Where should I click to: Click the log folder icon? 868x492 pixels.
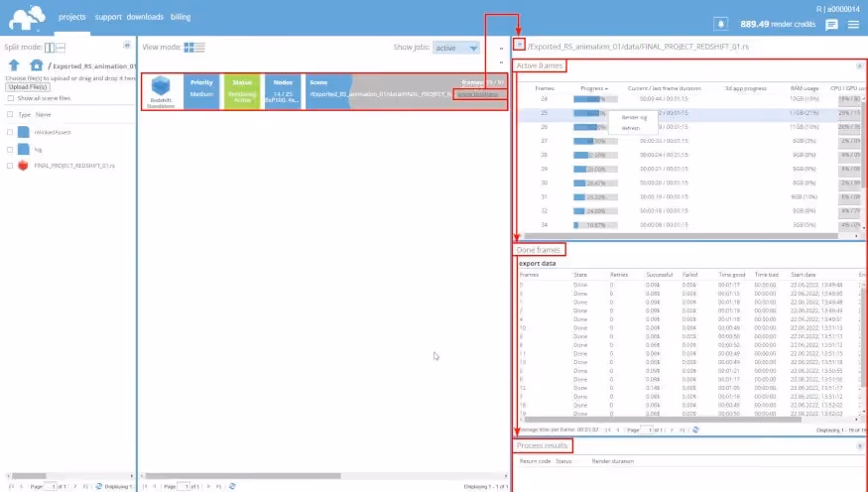[23, 149]
